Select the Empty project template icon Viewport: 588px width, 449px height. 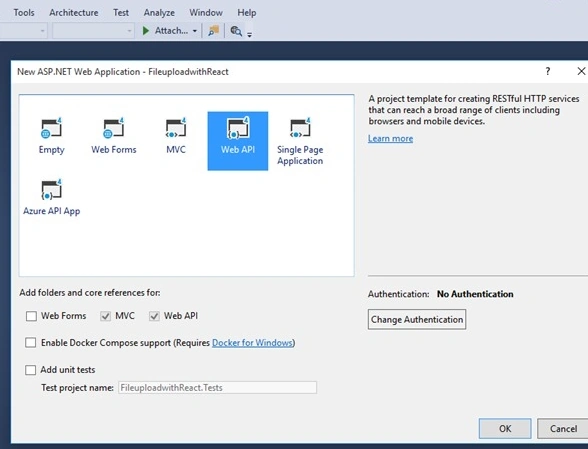[51, 128]
